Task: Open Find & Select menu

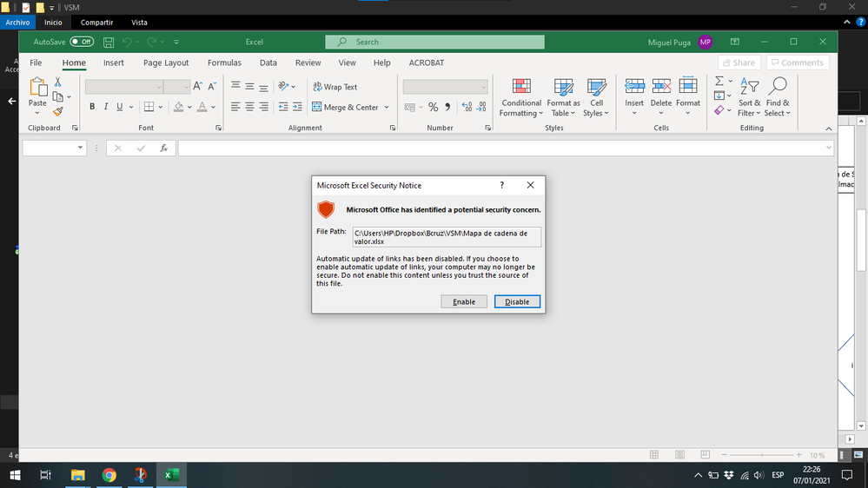Action: (778, 97)
